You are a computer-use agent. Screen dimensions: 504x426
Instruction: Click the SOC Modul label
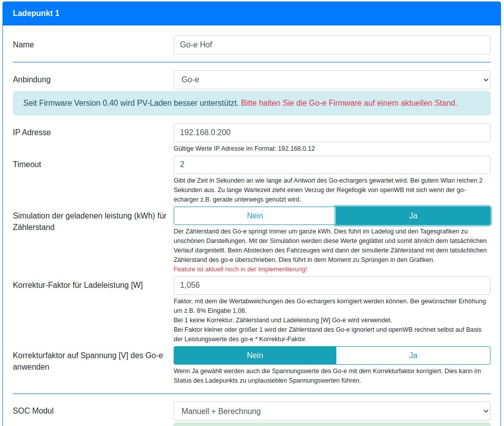pos(33,411)
